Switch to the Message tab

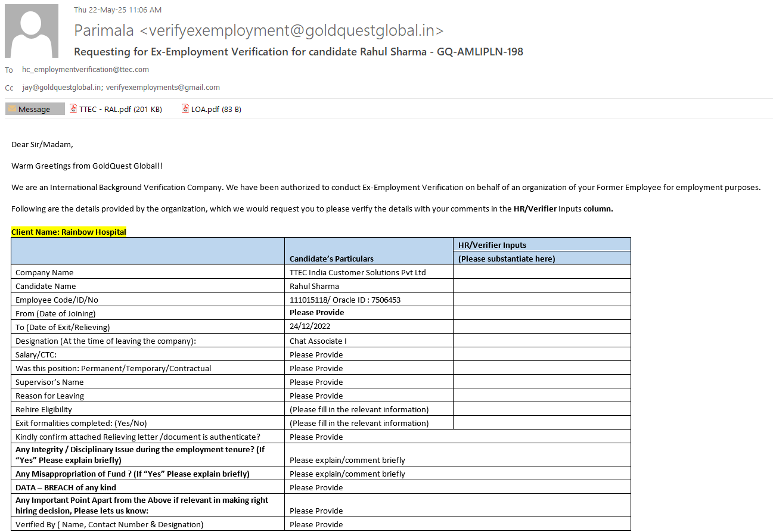pos(35,109)
